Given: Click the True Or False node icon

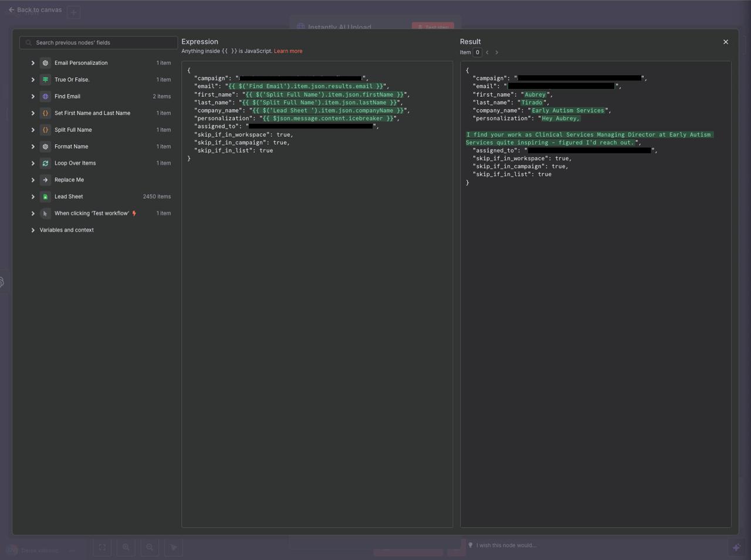Looking at the screenshot, I should click(x=45, y=80).
